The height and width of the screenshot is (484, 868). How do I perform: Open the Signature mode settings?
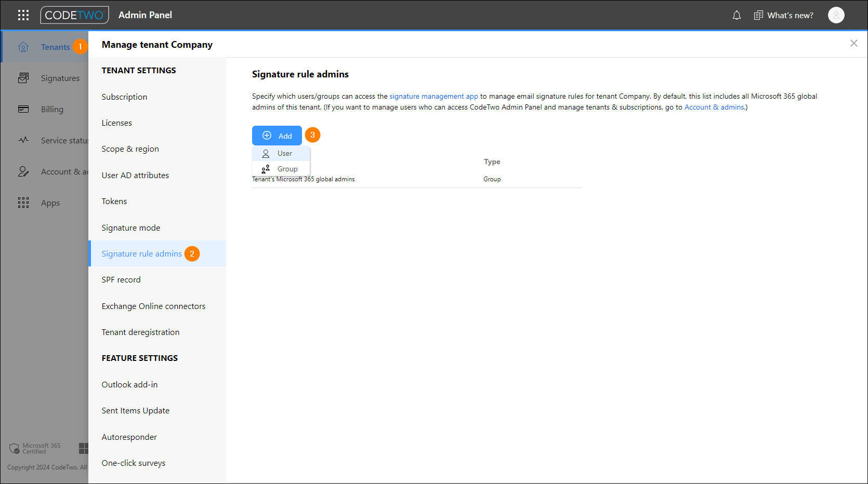pos(130,227)
